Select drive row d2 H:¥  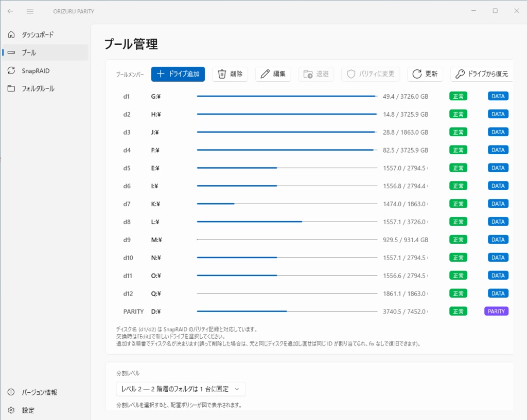pyautogui.click(x=314, y=114)
